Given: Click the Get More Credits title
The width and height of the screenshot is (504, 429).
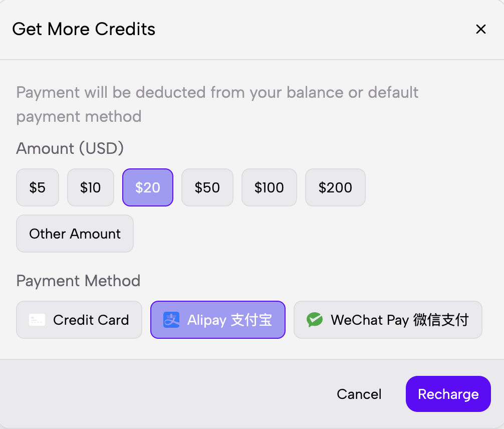Looking at the screenshot, I should click(x=84, y=29).
